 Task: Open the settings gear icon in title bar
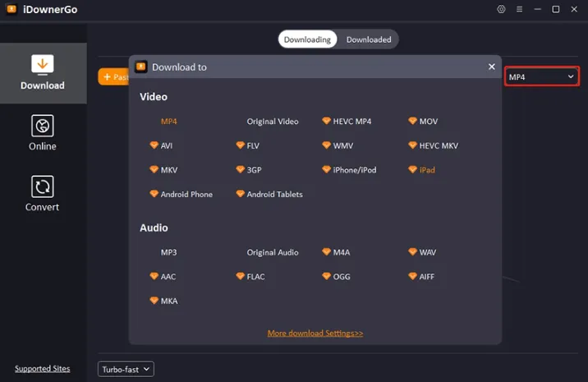coord(501,9)
